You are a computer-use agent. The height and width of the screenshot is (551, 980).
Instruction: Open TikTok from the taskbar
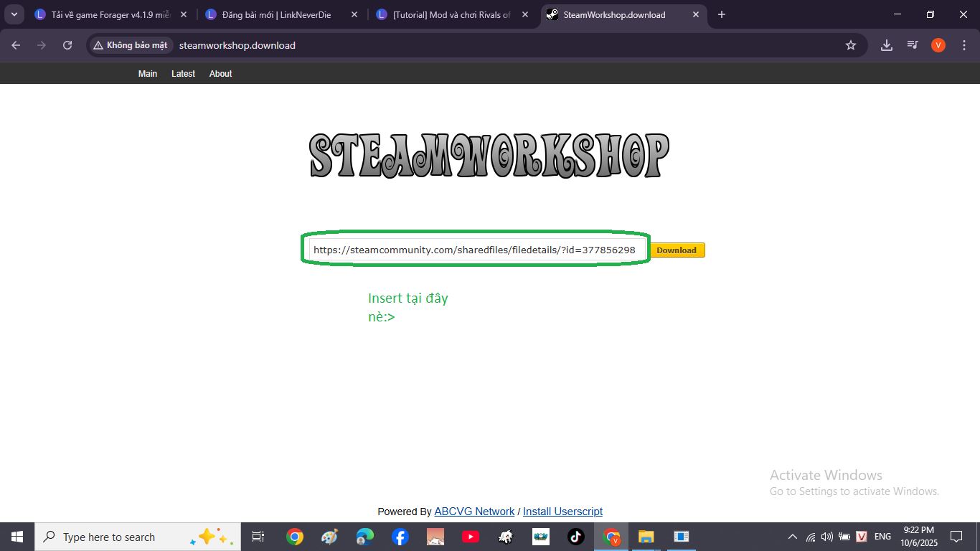pyautogui.click(x=575, y=537)
